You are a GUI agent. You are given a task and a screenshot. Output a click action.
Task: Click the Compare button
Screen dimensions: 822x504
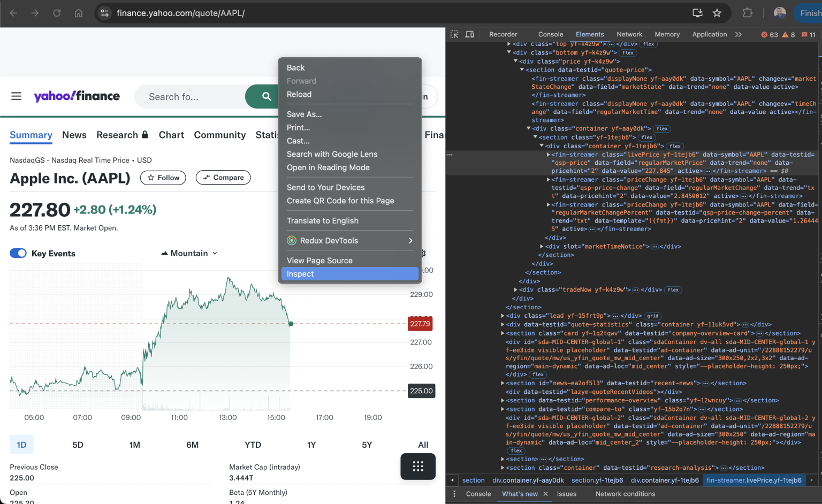point(223,178)
